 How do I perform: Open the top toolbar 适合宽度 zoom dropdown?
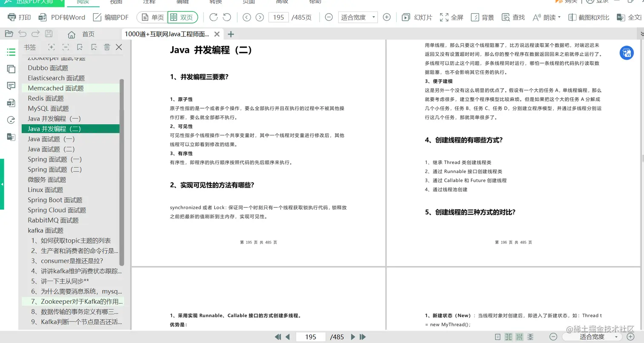(x=358, y=17)
